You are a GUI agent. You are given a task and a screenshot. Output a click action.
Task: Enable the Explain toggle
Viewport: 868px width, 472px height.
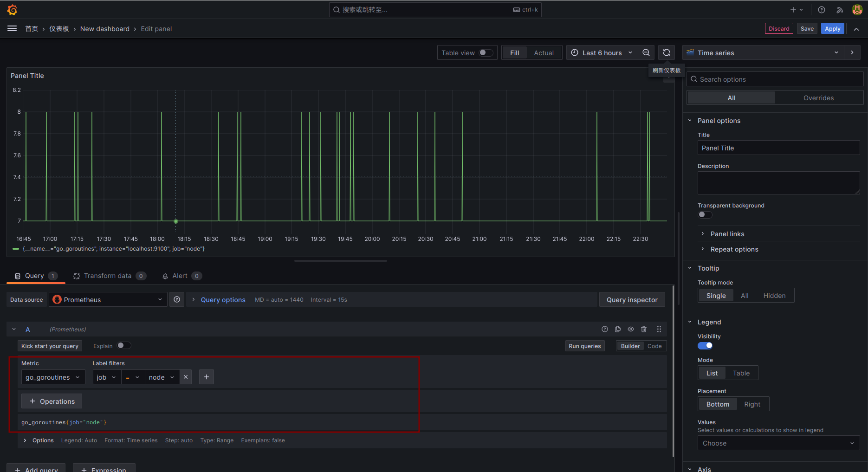[x=123, y=346]
